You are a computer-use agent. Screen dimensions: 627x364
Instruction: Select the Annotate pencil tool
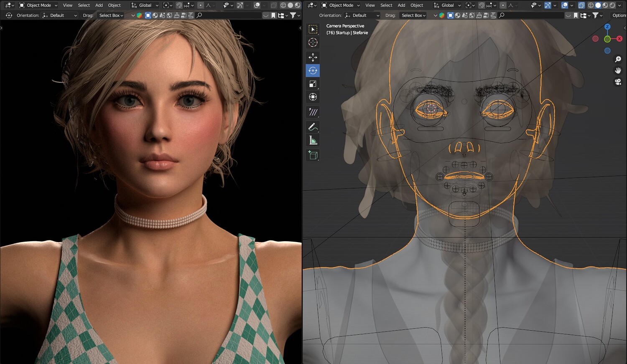point(313,127)
